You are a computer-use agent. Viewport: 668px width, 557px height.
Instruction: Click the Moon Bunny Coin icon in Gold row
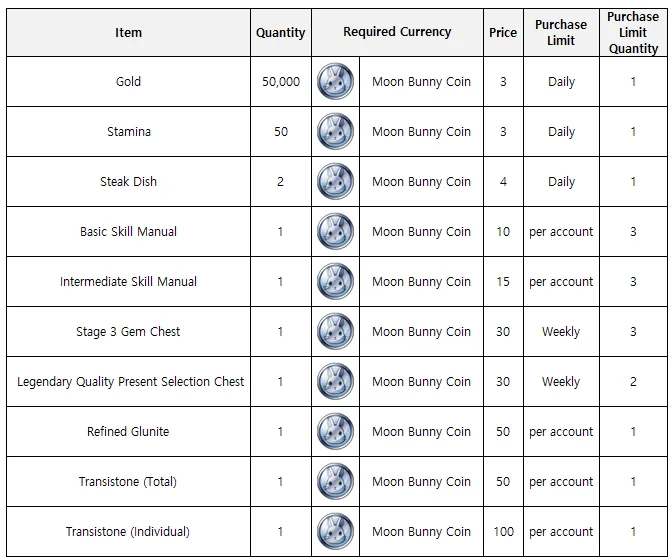click(336, 82)
